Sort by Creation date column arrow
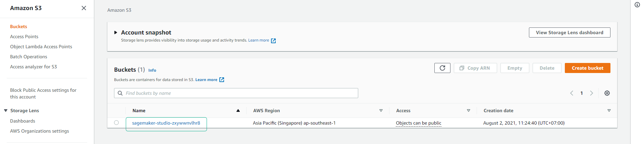644x144 pixels. point(609,111)
